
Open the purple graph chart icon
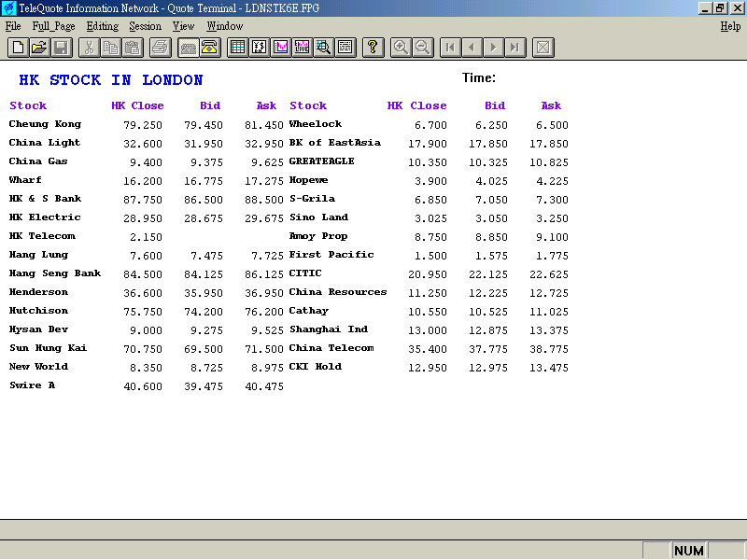click(281, 48)
